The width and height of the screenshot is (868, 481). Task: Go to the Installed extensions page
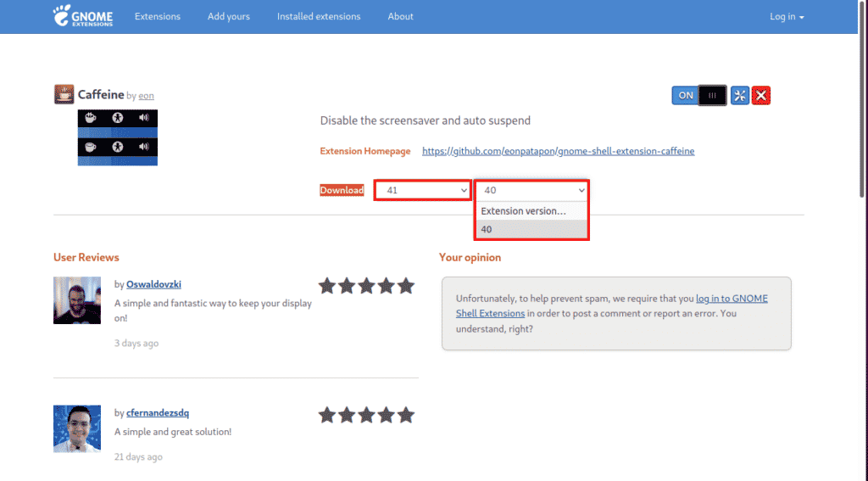[318, 17]
